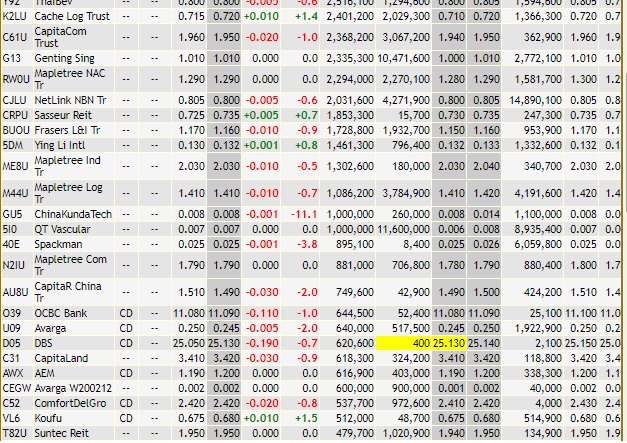Click ticker code CJLU
627x443 pixels.
tap(14, 100)
